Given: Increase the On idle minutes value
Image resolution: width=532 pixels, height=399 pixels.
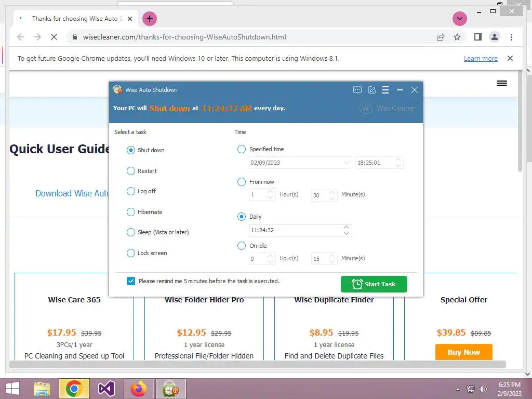Looking at the screenshot, I should coord(332,256).
